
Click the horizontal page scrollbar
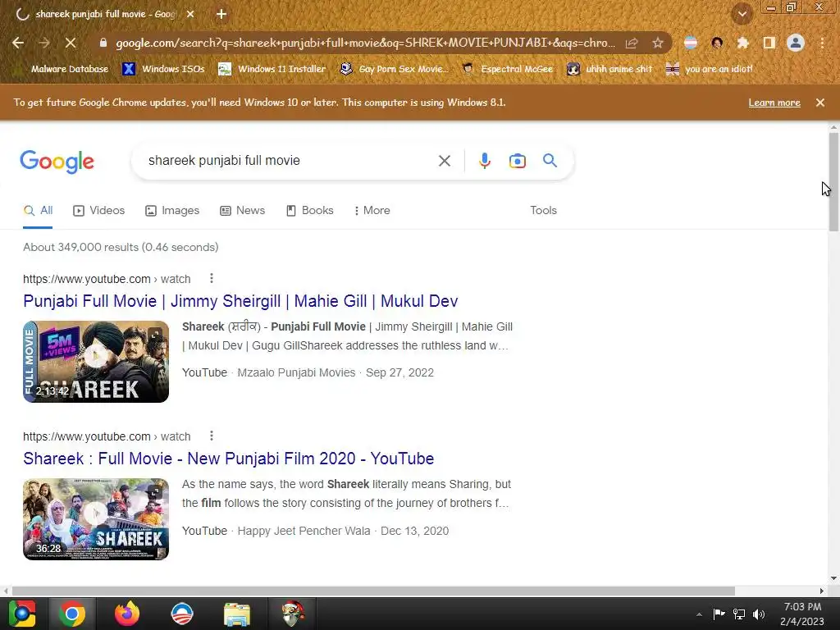click(x=373, y=591)
